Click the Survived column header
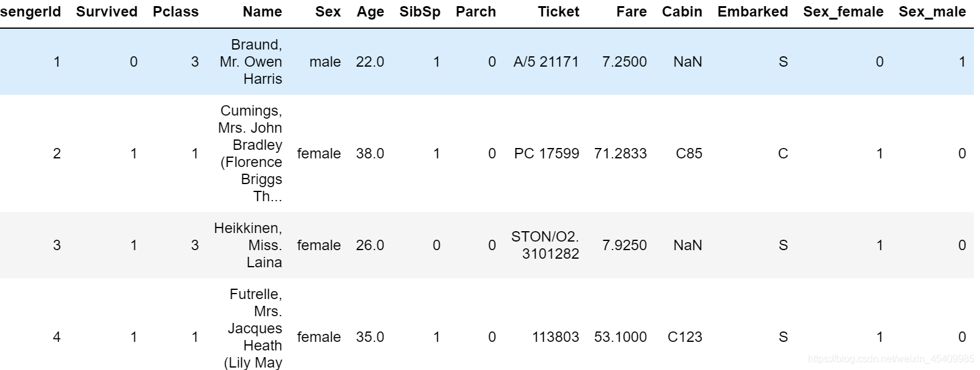The width and height of the screenshot is (980, 370). (x=107, y=12)
